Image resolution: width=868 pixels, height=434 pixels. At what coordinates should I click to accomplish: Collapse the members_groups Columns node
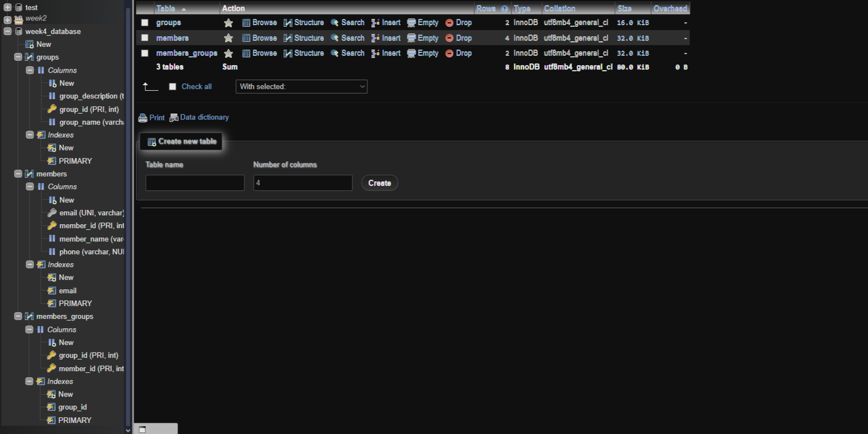point(30,330)
